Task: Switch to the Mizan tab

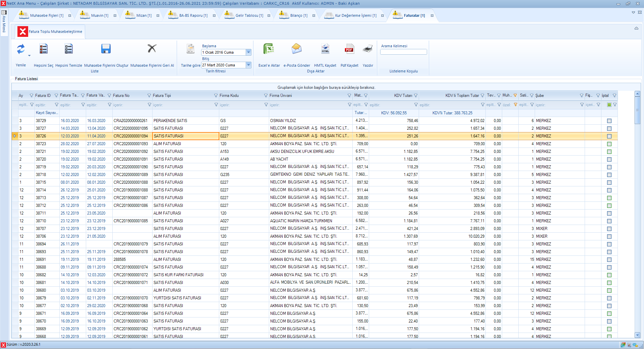Action: pos(144,15)
